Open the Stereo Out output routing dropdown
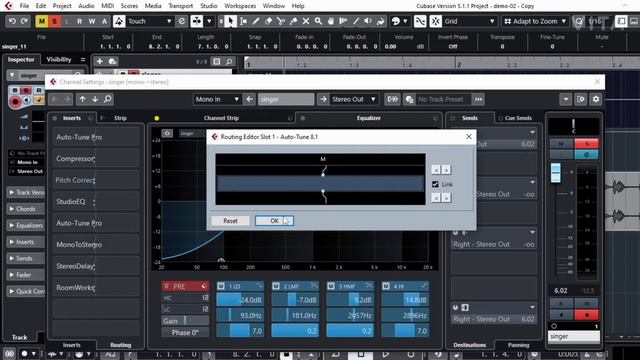 353,99
